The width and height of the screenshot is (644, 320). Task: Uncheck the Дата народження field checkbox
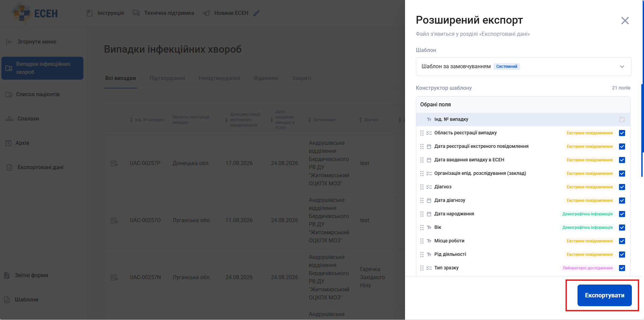click(x=622, y=214)
